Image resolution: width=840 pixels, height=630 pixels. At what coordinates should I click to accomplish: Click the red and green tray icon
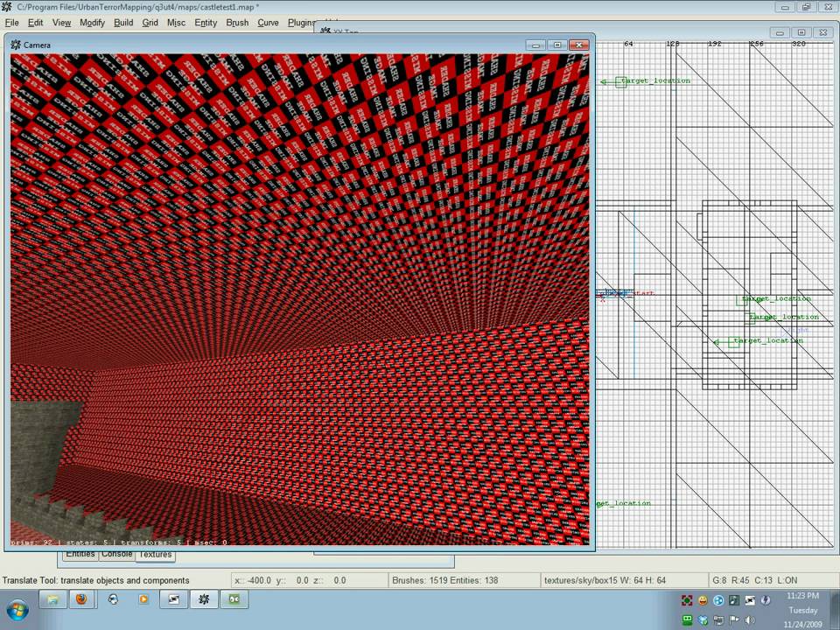point(687,600)
